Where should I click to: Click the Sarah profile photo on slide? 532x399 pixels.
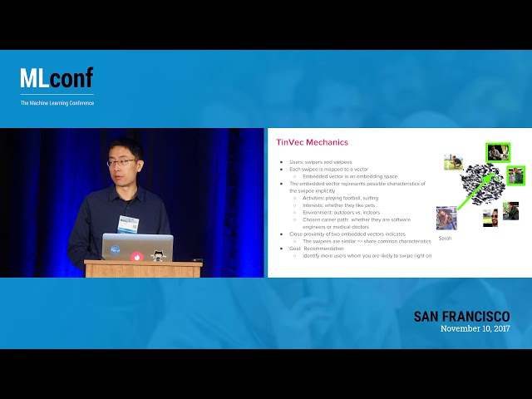[446, 218]
